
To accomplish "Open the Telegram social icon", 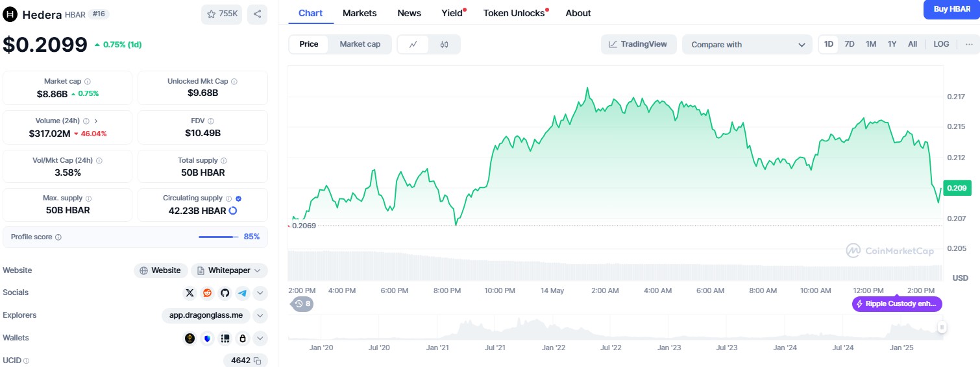I will pos(242,293).
